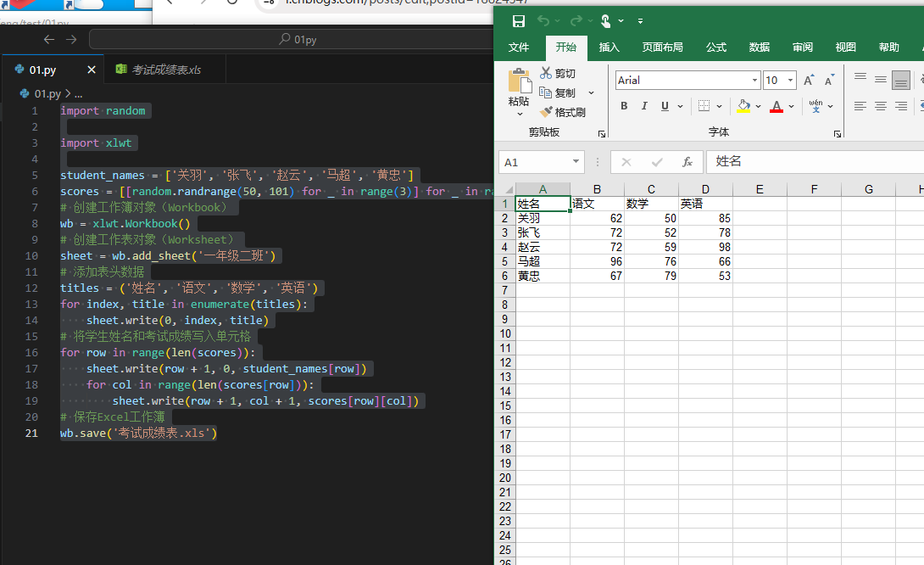This screenshot has width=924, height=565.
Task: Switch to the 插入 ribbon tab
Action: click(x=609, y=48)
